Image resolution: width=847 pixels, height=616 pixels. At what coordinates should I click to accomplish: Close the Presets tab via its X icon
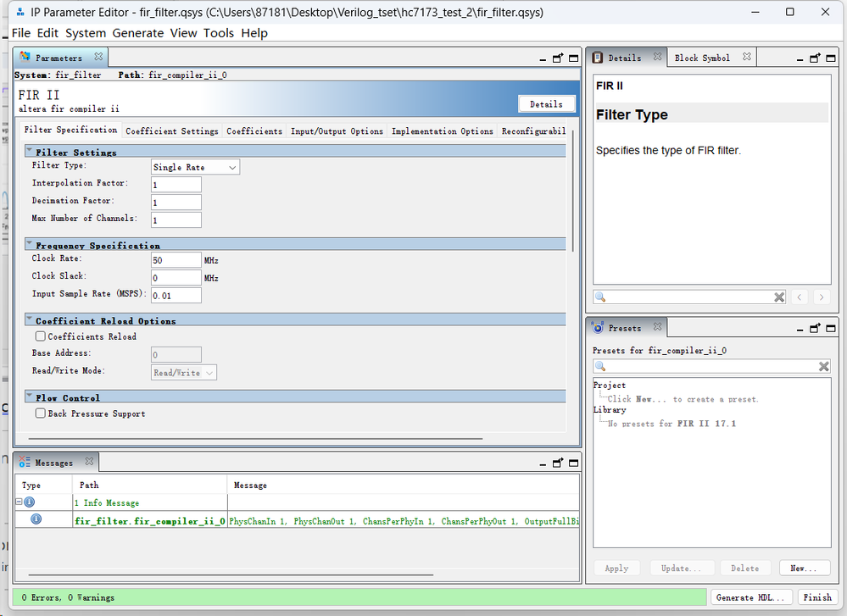pyautogui.click(x=657, y=326)
